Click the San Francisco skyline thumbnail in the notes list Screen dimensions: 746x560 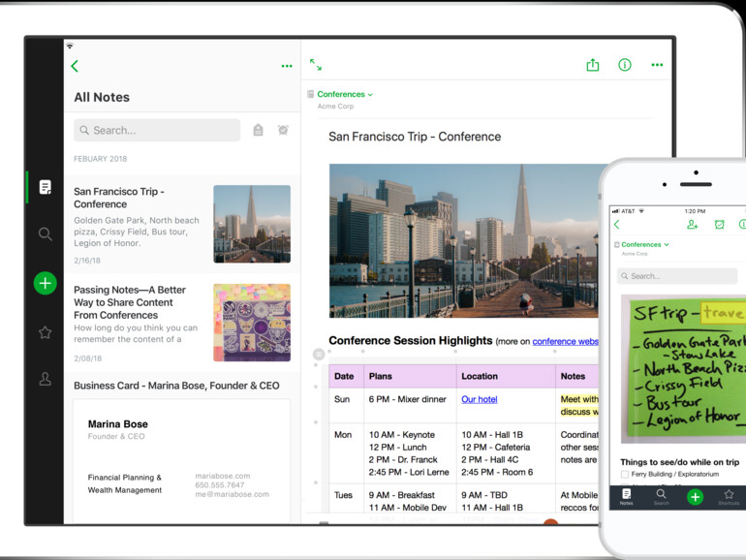click(252, 224)
